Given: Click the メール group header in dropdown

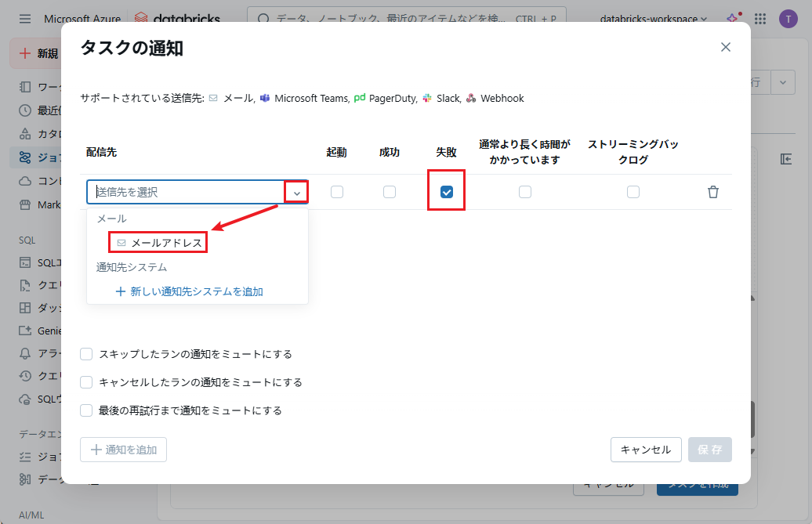Looking at the screenshot, I should tap(112, 219).
